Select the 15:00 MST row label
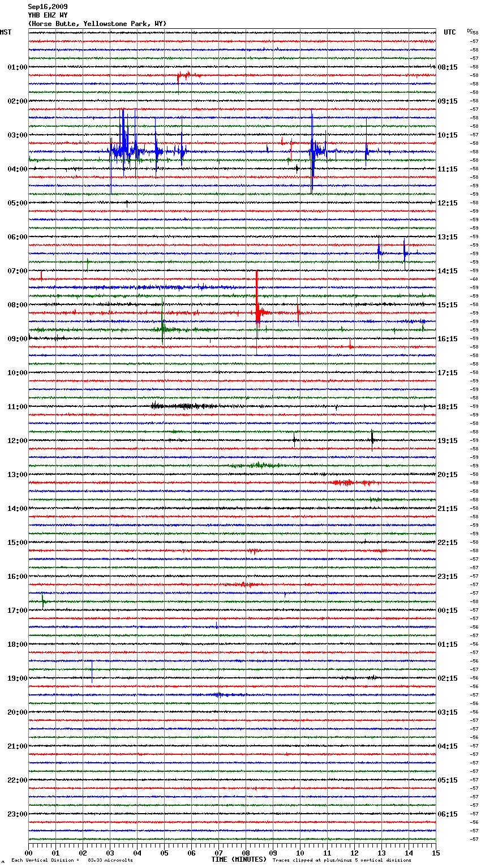The height and width of the screenshot is (868, 481). pyautogui.click(x=17, y=543)
